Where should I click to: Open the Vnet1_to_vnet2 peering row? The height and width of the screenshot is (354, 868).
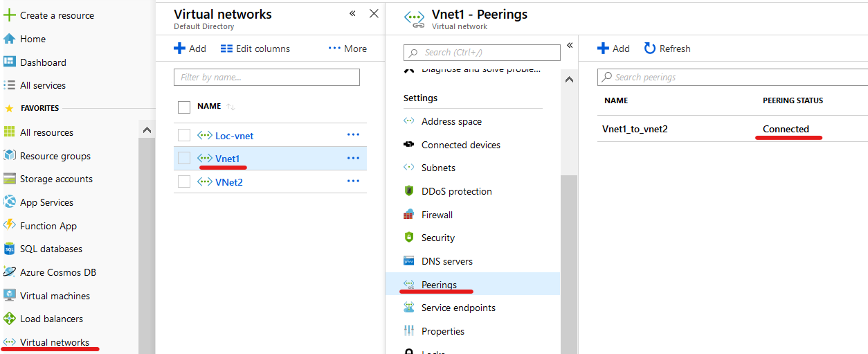tap(732, 129)
